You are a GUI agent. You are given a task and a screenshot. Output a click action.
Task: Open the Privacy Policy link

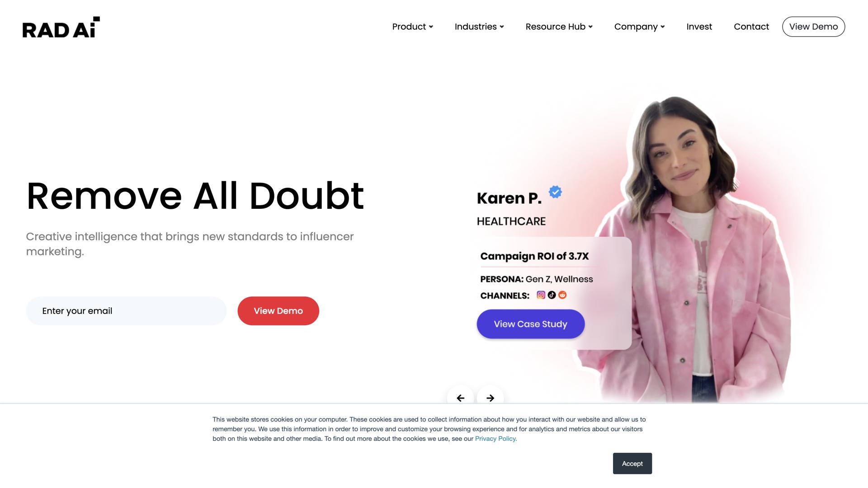[x=496, y=439]
